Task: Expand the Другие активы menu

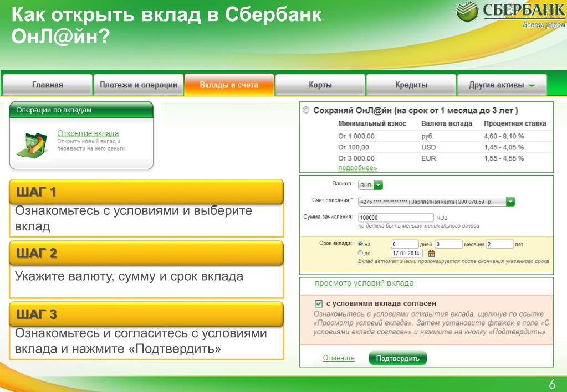Action: coord(502,85)
